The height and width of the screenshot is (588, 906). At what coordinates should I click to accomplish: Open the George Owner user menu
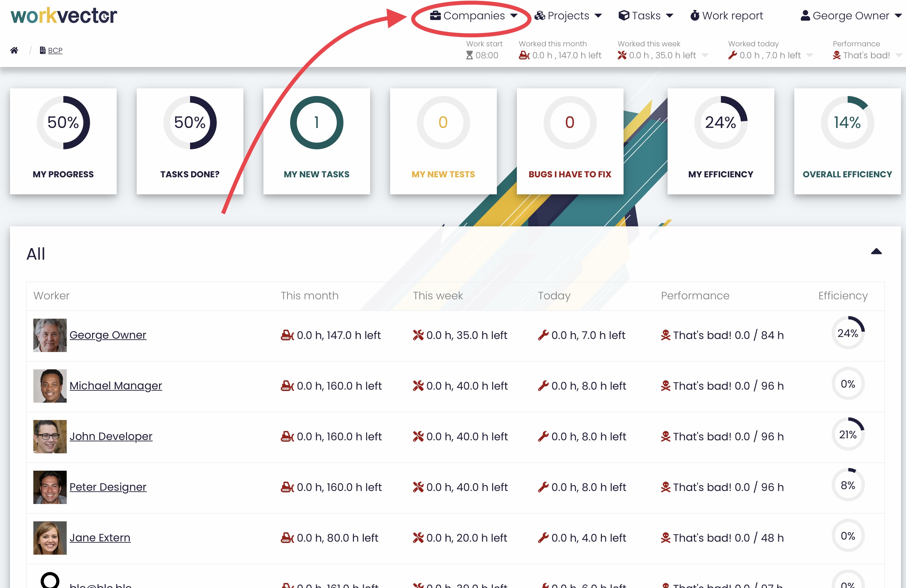pyautogui.click(x=851, y=16)
